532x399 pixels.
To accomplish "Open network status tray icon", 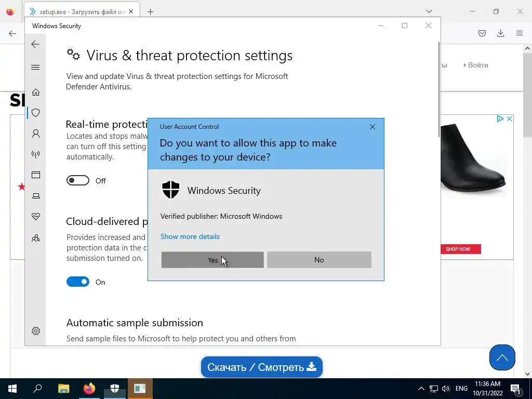I will coord(434,389).
